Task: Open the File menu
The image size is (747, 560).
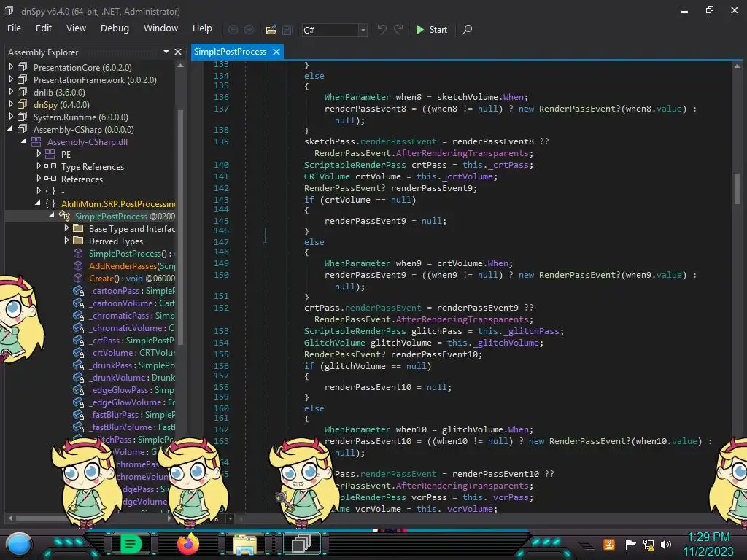Action: [x=14, y=28]
